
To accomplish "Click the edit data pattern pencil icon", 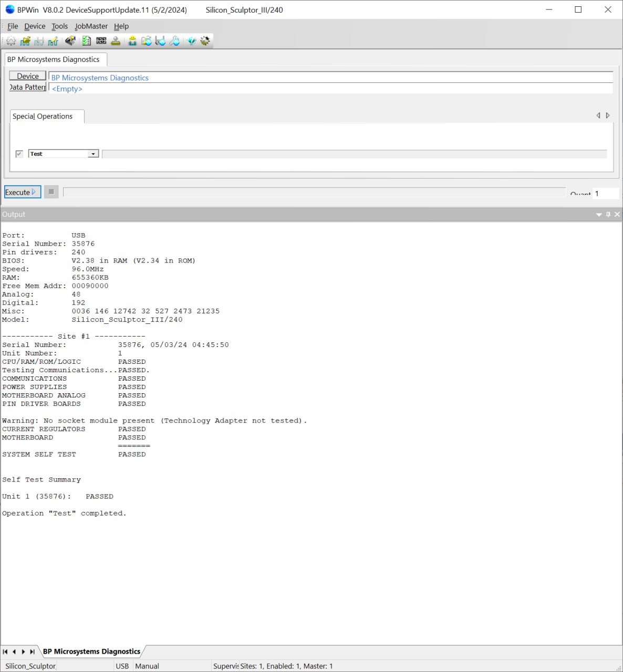I will 53,41.
